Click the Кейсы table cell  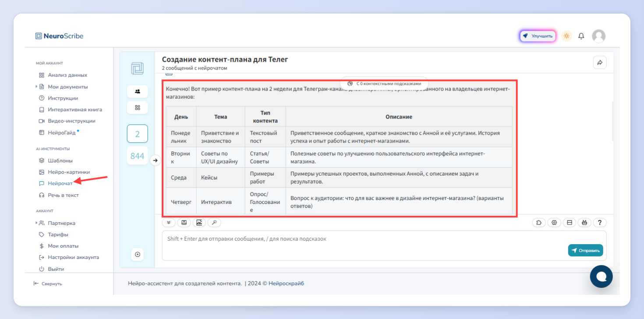[220, 178]
